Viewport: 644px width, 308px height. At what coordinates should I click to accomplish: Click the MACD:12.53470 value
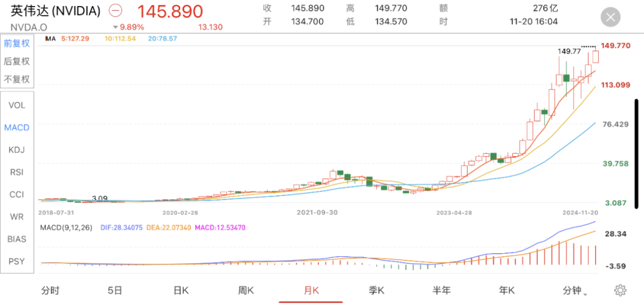(x=220, y=227)
